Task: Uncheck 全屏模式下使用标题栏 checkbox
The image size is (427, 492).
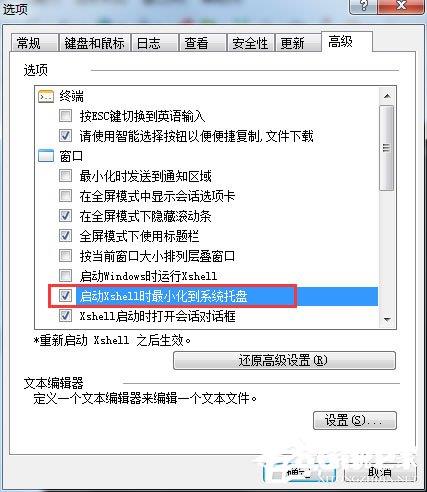Action: 65,236
